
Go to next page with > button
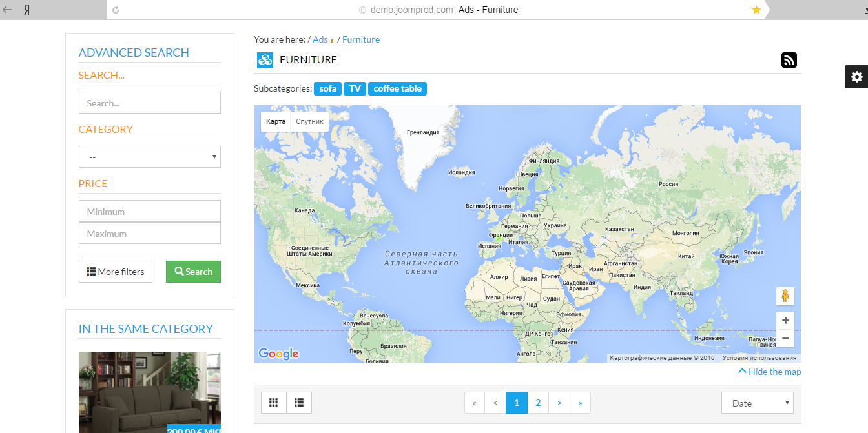[559, 403]
